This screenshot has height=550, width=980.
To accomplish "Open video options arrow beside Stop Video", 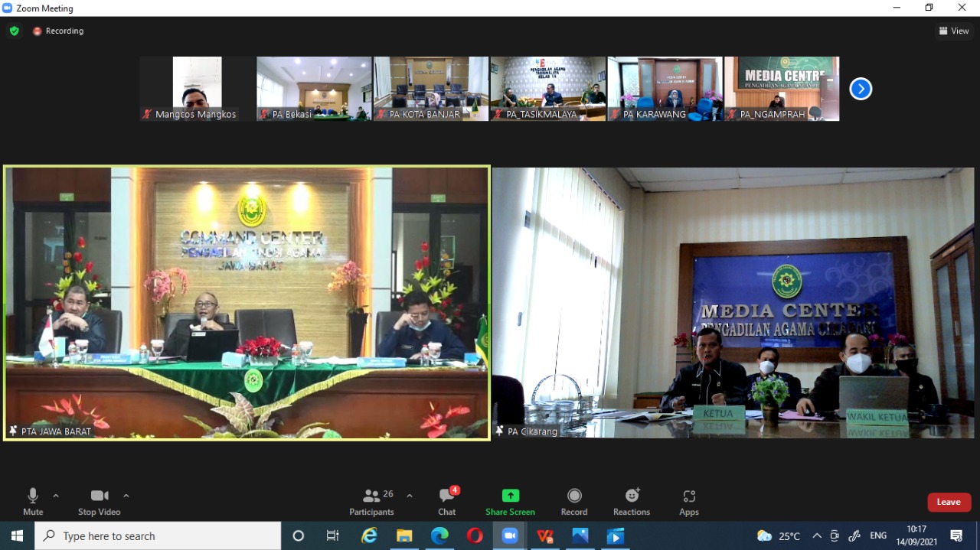I will [x=126, y=496].
